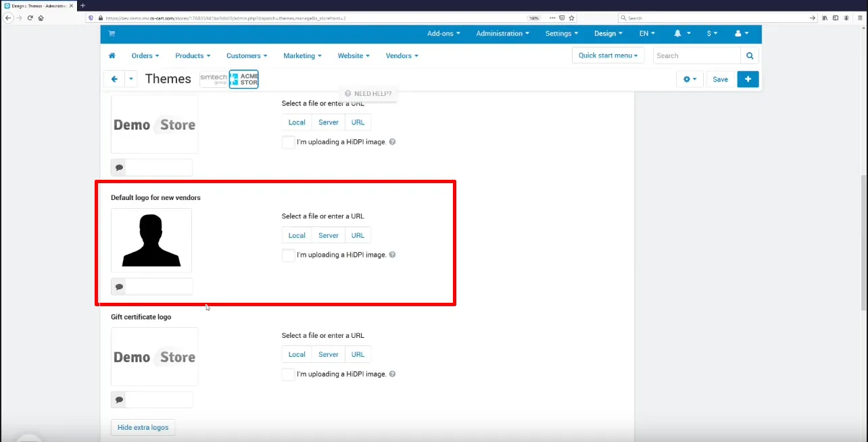Reload the page in the browser
Screen dimensions: 868x442
pyautogui.click(x=30, y=18)
